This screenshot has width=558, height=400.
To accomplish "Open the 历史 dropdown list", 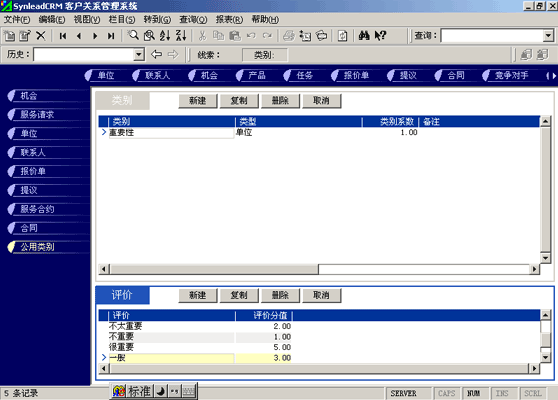I will click(x=139, y=55).
